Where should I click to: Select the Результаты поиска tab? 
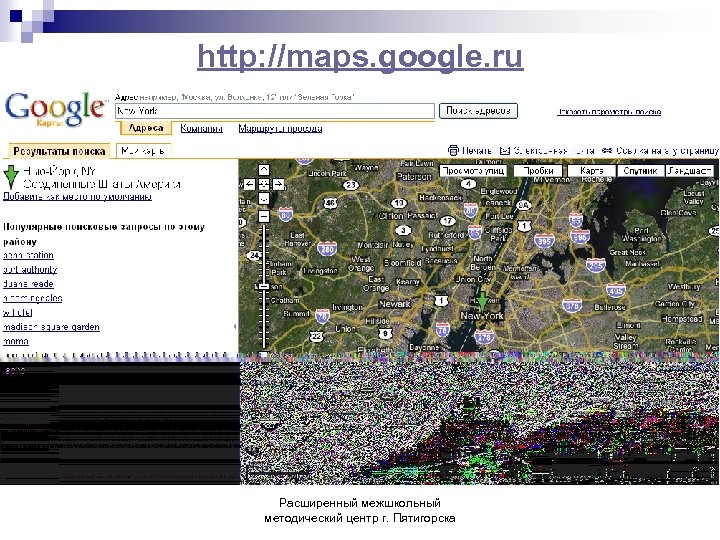click(x=59, y=151)
